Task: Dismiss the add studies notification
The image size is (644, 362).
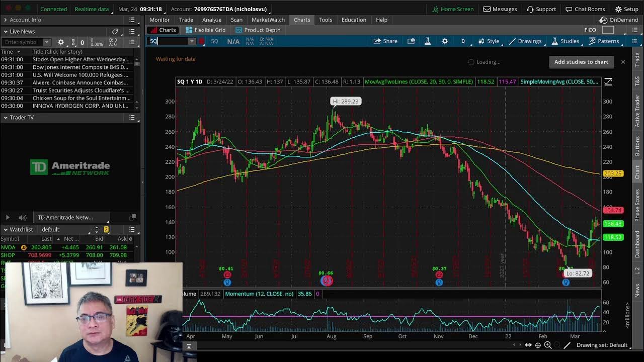Action: point(623,62)
